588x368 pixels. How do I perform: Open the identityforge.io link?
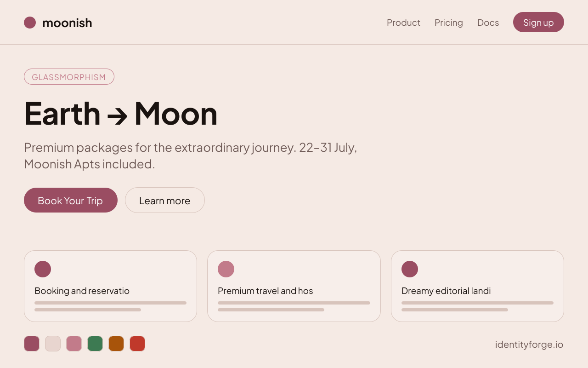tap(529, 345)
